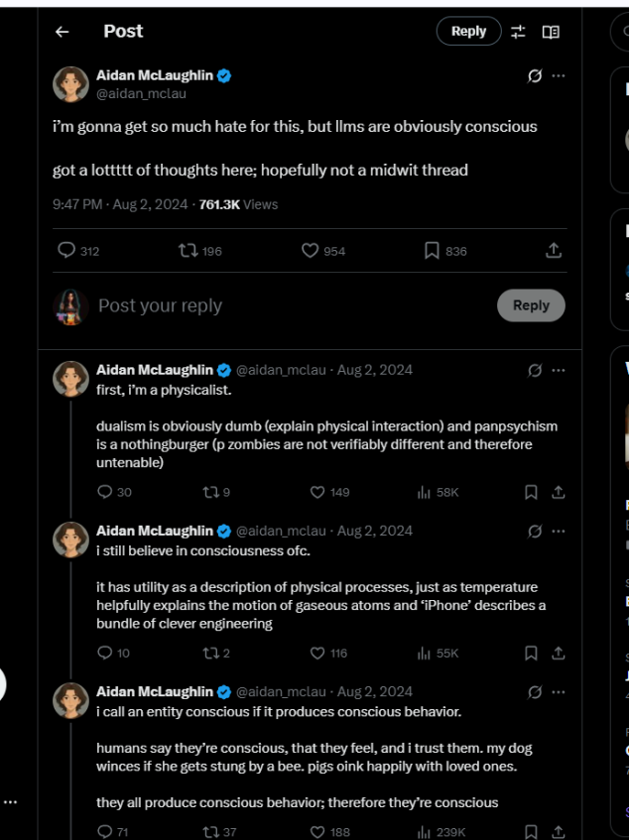Open three-dot menu on consciousness ofc reply
Screen dimensions: 629x840
pyautogui.click(x=559, y=531)
